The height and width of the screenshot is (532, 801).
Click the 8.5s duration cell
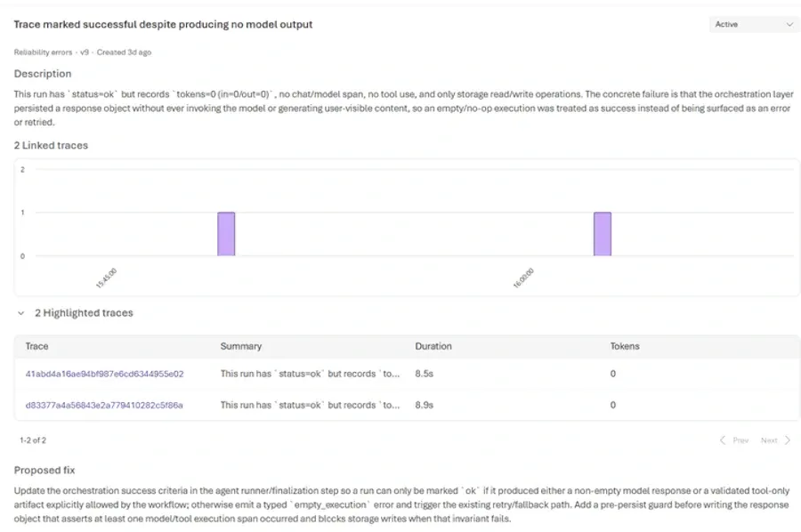(424, 374)
